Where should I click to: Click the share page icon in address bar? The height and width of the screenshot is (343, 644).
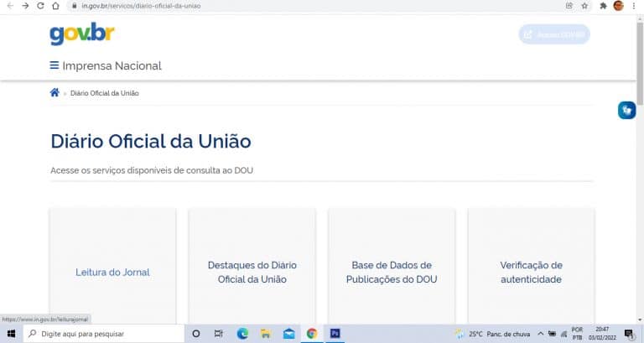[569, 6]
